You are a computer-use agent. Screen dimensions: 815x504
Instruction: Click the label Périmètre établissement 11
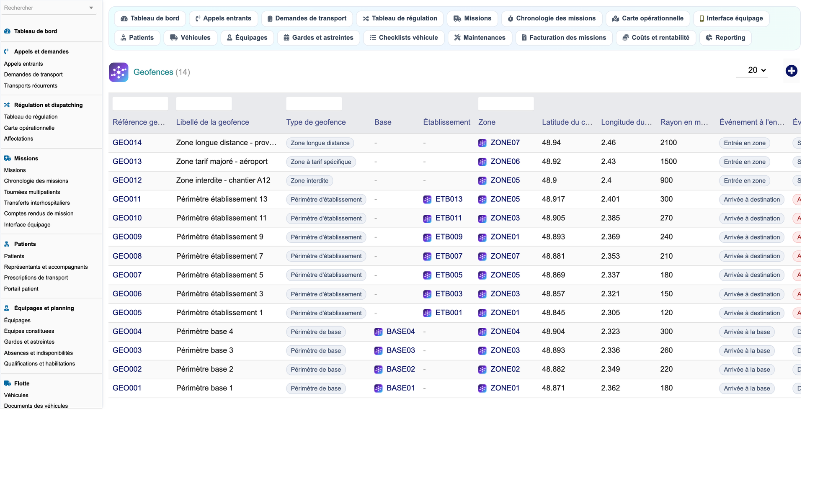point(221,218)
